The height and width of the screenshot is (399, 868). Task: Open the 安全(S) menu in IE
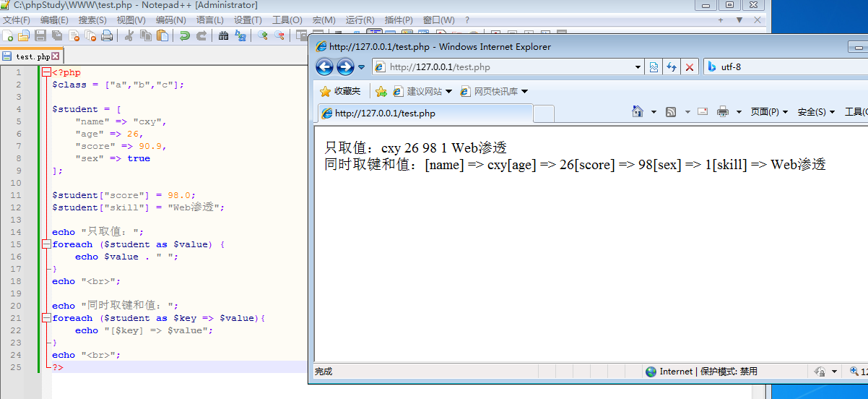[816, 112]
